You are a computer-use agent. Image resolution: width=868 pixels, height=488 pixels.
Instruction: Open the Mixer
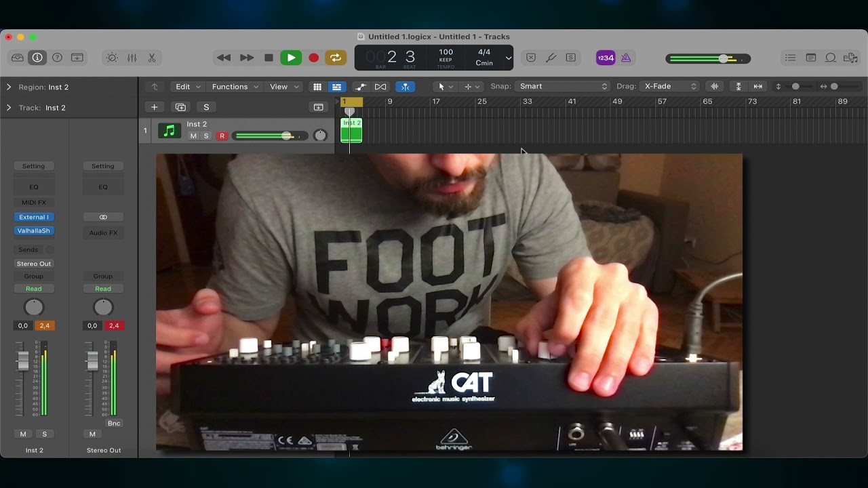point(132,58)
